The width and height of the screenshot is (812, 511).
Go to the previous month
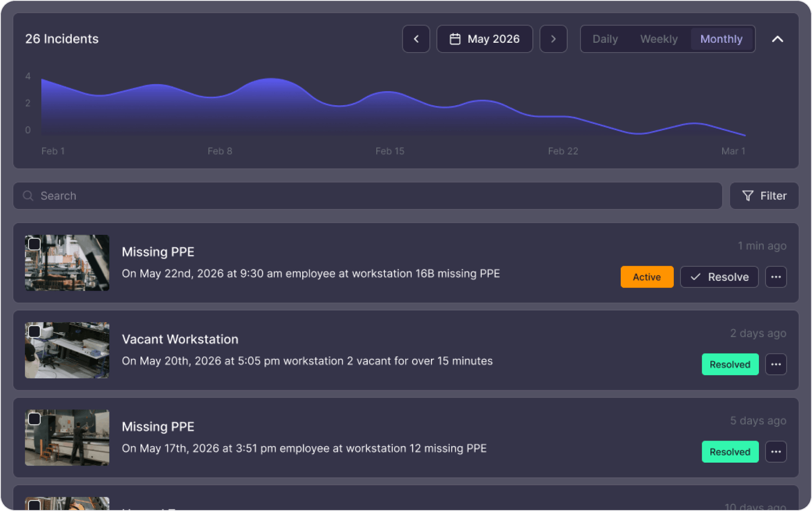416,39
